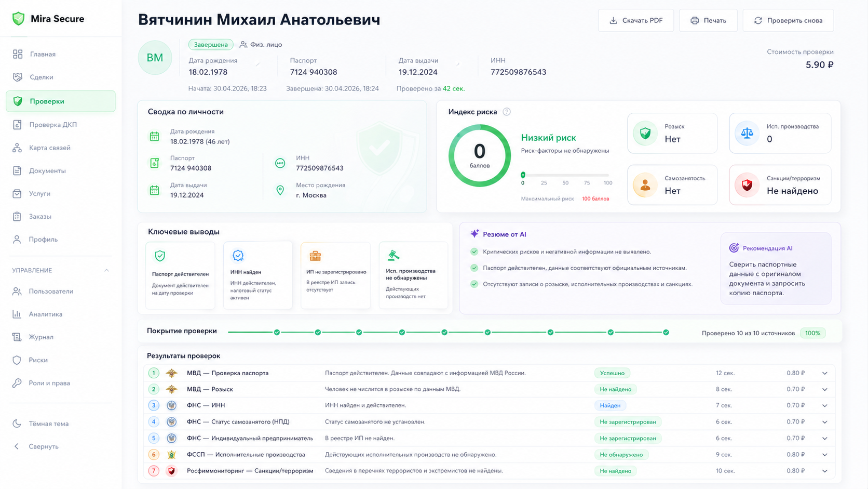
Task: Click edit pencil next to Дата рождения
Action: click(x=257, y=64)
